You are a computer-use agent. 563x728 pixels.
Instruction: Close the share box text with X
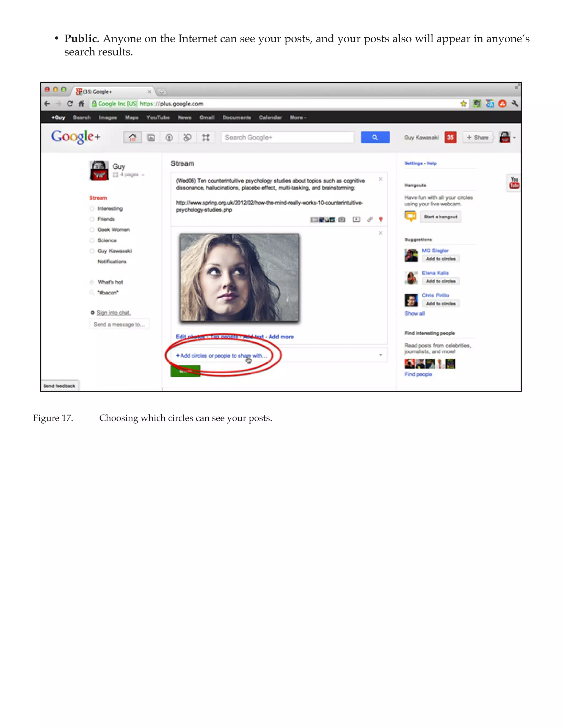click(x=380, y=179)
